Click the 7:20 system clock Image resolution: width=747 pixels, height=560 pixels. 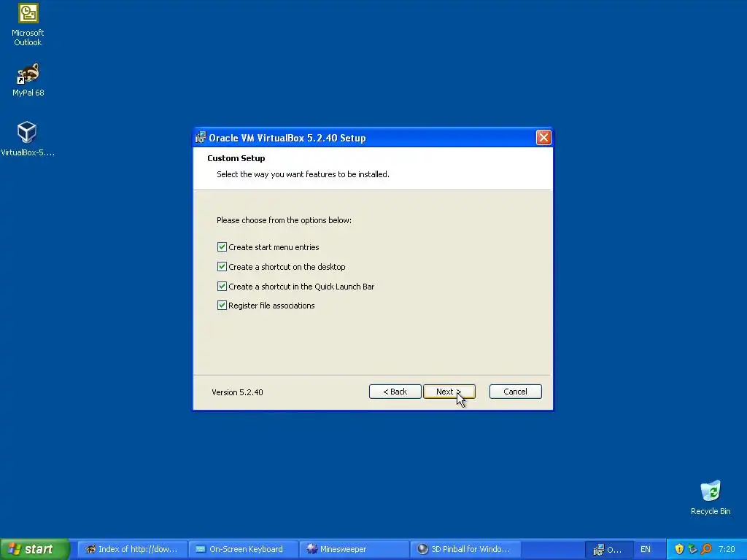(x=727, y=549)
